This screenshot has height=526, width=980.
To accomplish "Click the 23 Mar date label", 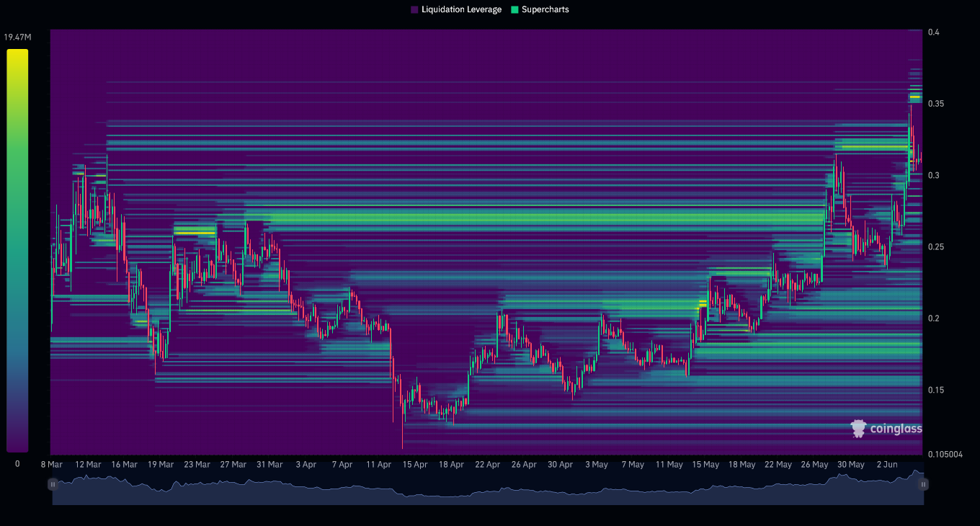I will pos(197,465).
